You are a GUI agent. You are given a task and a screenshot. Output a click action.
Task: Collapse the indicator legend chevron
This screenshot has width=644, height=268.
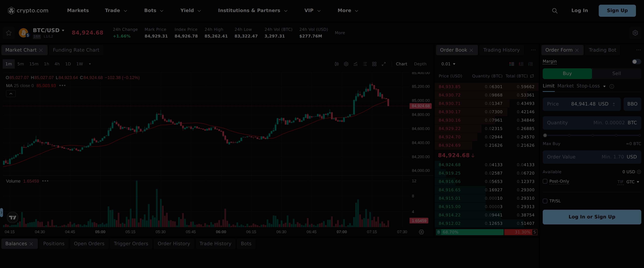point(11,94)
